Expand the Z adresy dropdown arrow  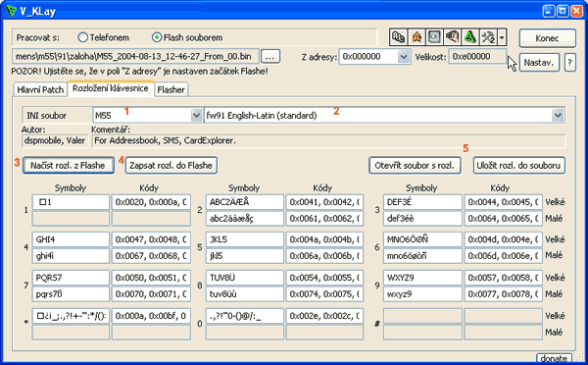tap(403, 57)
